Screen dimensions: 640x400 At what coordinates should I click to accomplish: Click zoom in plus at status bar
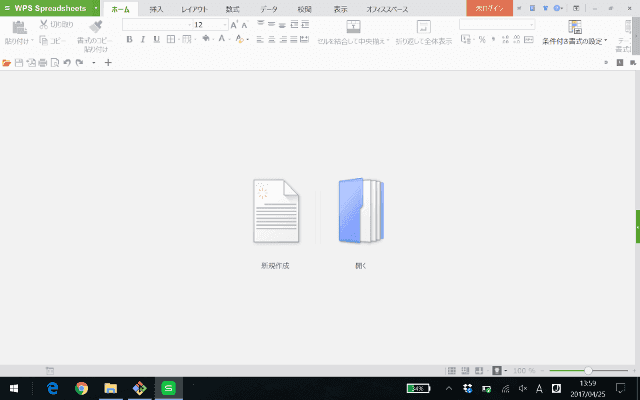pos(634,371)
